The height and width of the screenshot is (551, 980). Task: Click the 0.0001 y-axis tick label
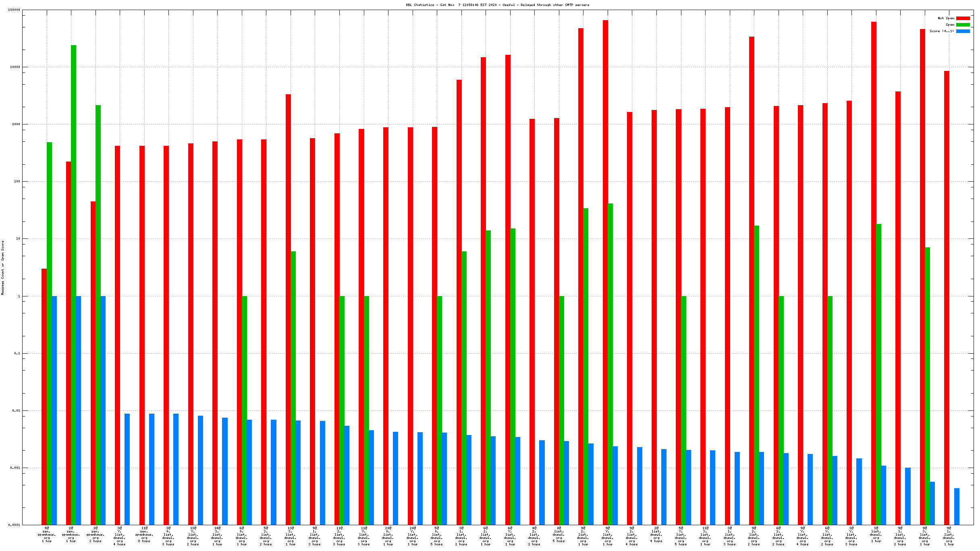tap(14, 525)
